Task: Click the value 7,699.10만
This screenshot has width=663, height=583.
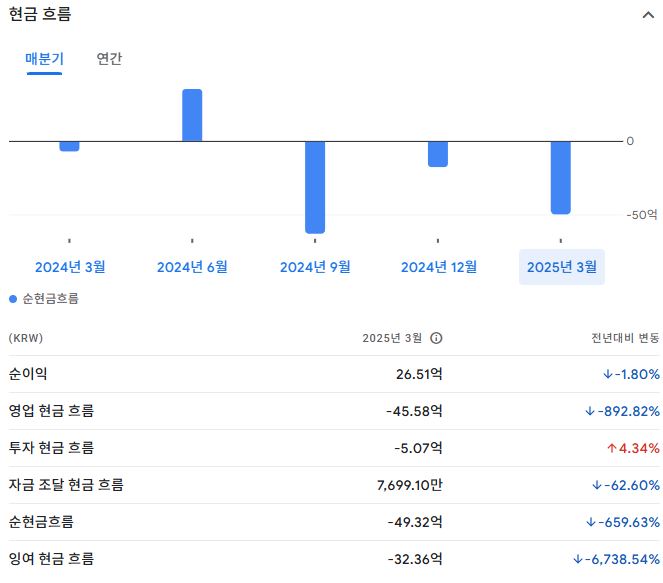Action: (x=409, y=485)
